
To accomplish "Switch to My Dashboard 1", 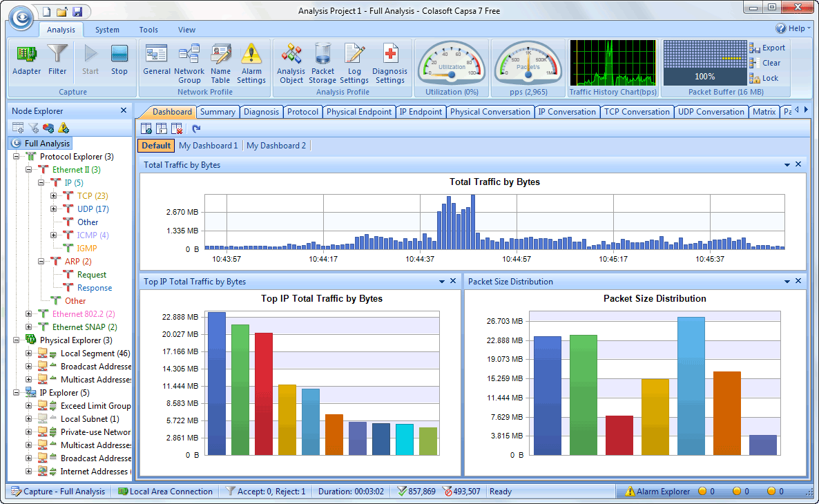I will 208,146.
